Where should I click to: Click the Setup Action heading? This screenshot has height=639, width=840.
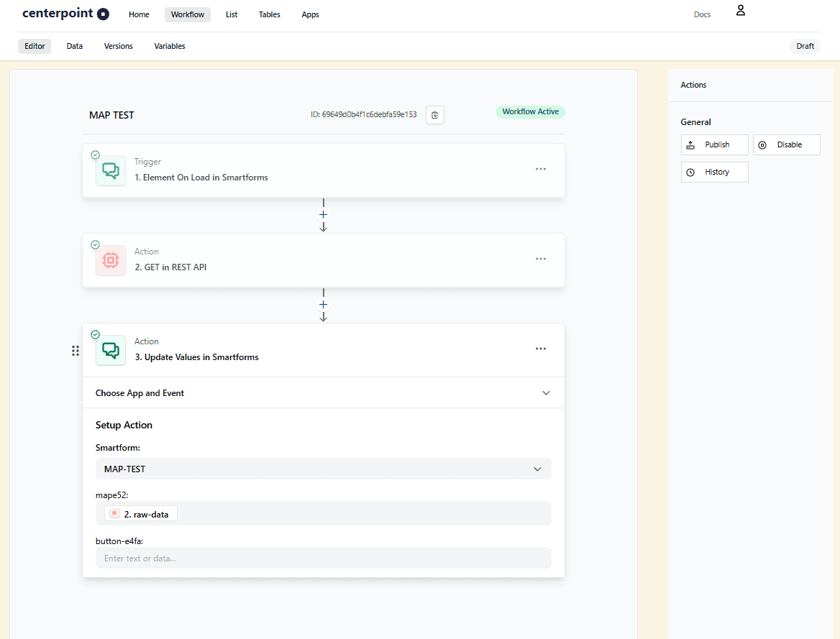(124, 425)
